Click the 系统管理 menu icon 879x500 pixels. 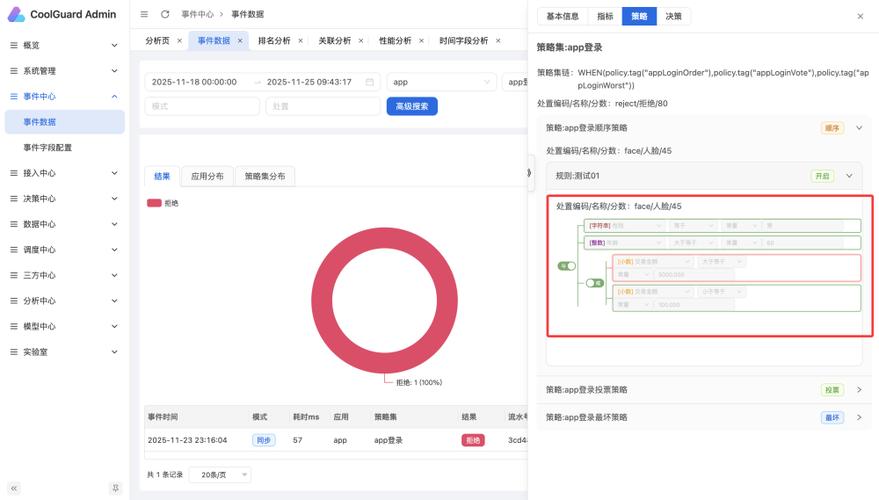point(14,71)
